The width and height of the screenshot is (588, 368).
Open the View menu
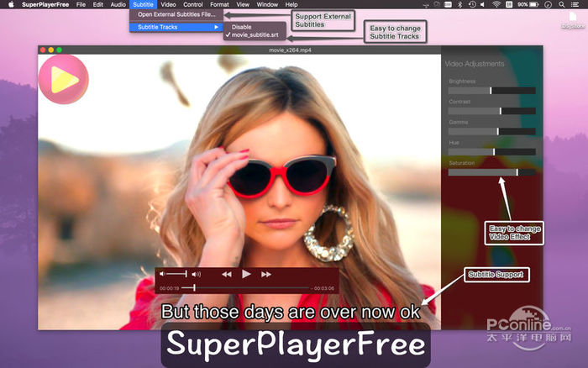[243, 4]
